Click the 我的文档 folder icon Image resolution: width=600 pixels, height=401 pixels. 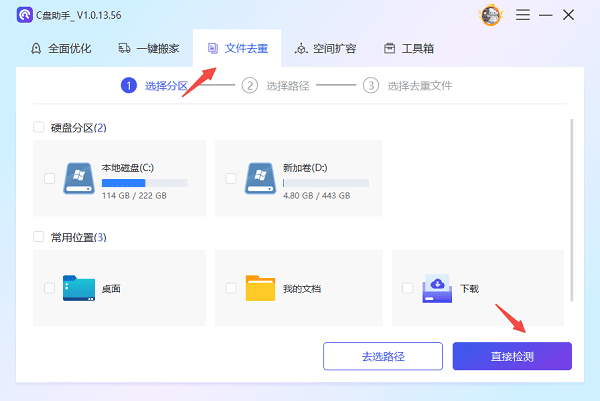[x=260, y=288]
